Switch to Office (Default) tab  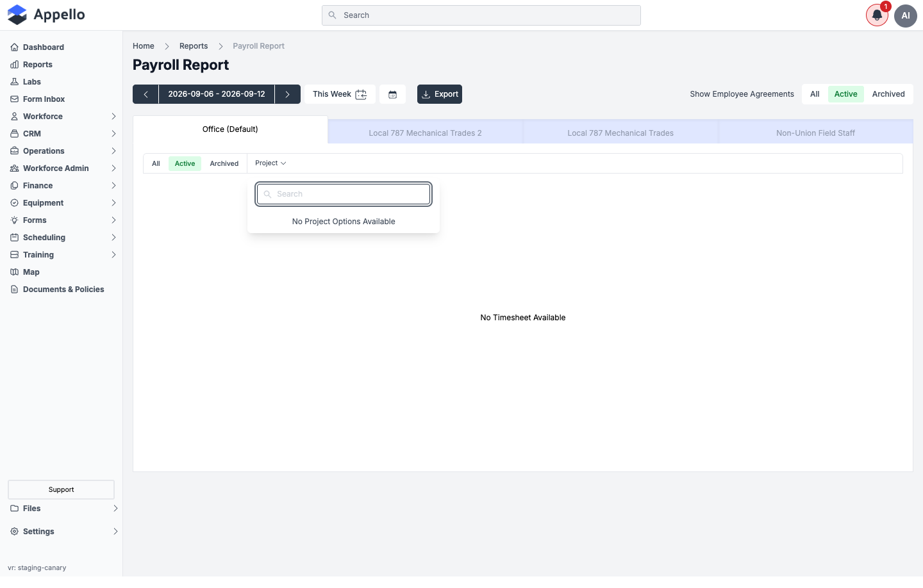pos(230,129)
